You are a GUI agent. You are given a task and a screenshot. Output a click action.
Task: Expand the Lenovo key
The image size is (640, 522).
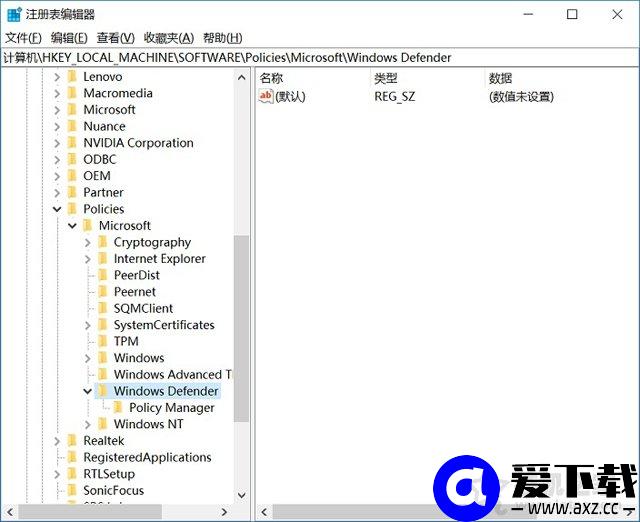point(57,77)
